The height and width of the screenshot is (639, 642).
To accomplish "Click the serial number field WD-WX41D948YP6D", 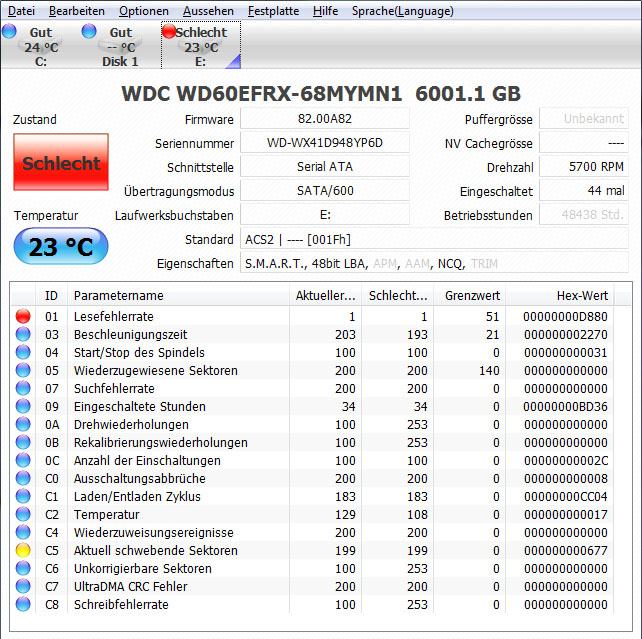I will (x=325, y=143).
